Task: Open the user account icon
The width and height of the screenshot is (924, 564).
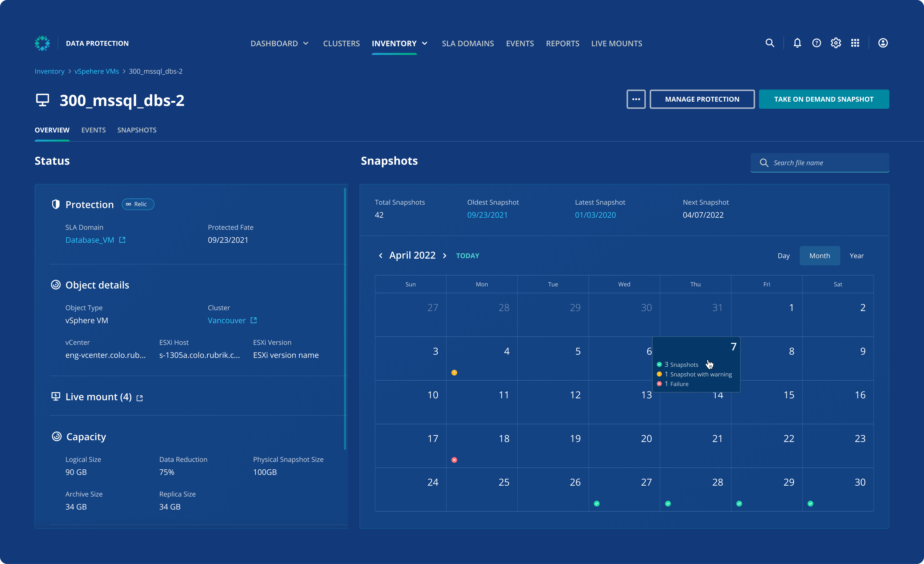Action: (883, 43)
